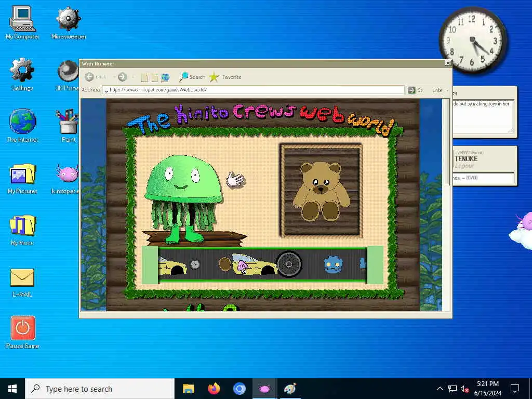Image resolution: width=532 pixels, height=399 pixels.
Task: Click the Kinito Crew's Web World title
Action: (x=262, y=119)
